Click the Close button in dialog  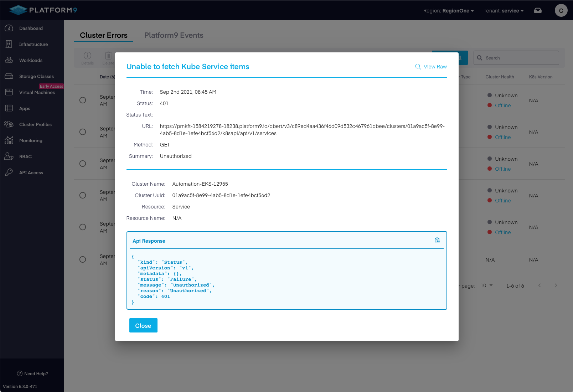pyautogui.click(x=143, y=325)
